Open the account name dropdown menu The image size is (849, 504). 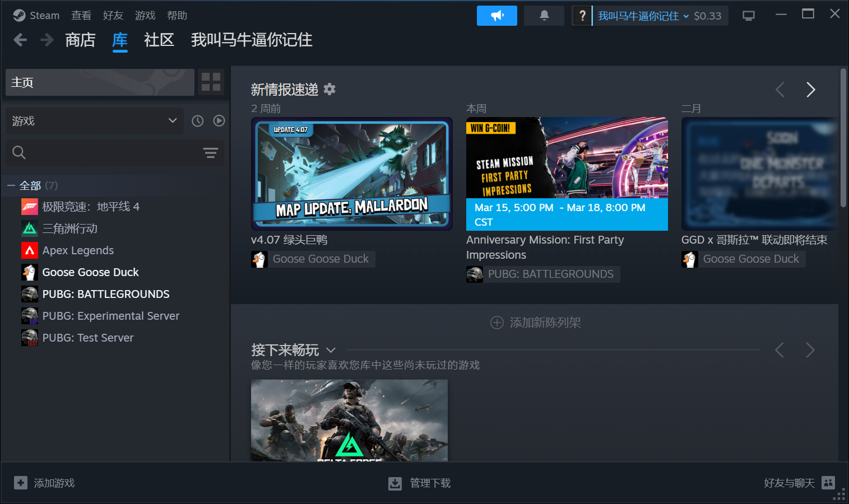pos(643,16)
